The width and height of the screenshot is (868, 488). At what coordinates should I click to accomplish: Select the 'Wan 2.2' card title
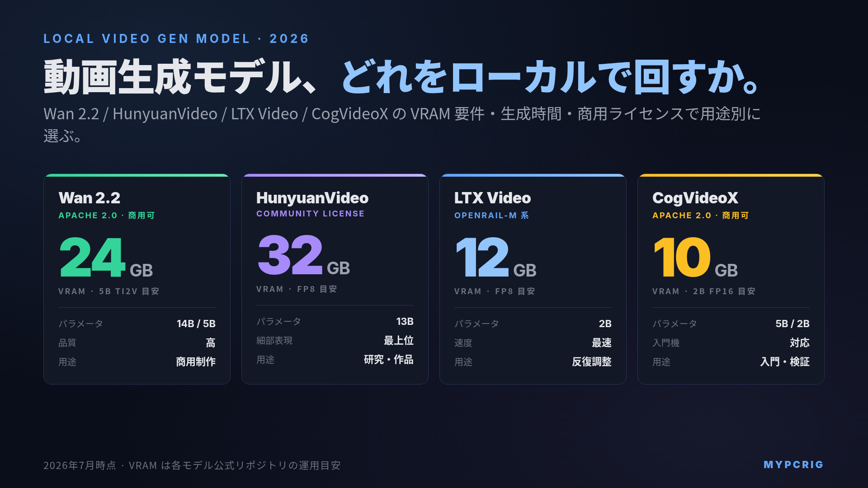90,198
